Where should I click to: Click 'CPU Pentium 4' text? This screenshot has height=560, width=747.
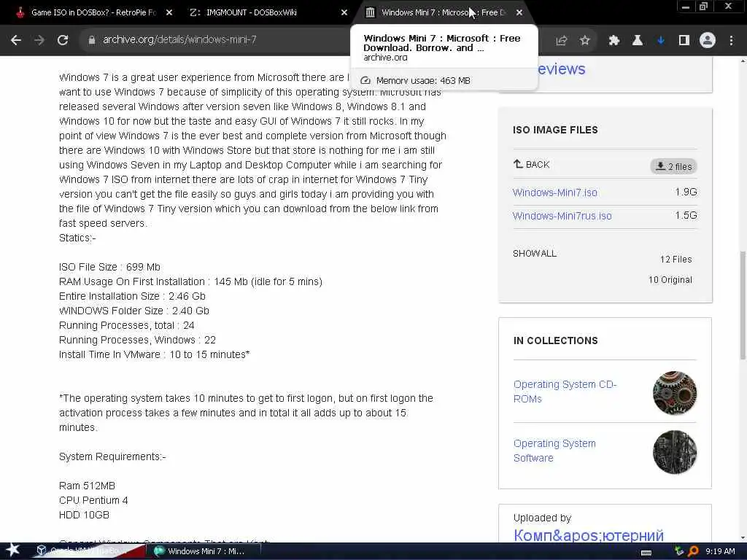[x=93, y=500]
